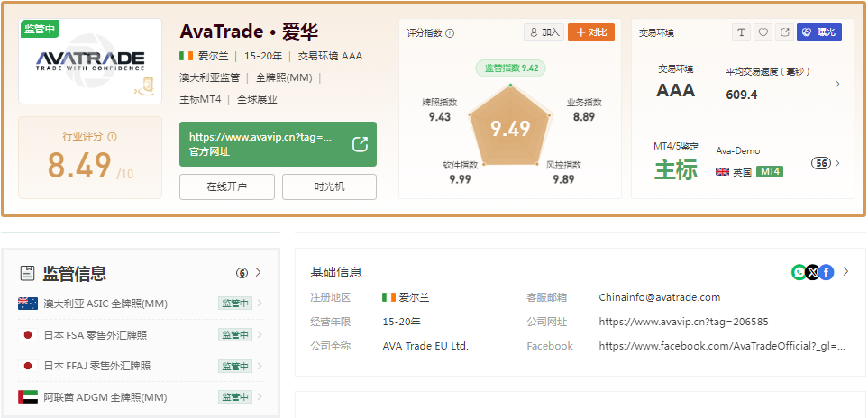Click the share arrow icon

coord(784,32)
